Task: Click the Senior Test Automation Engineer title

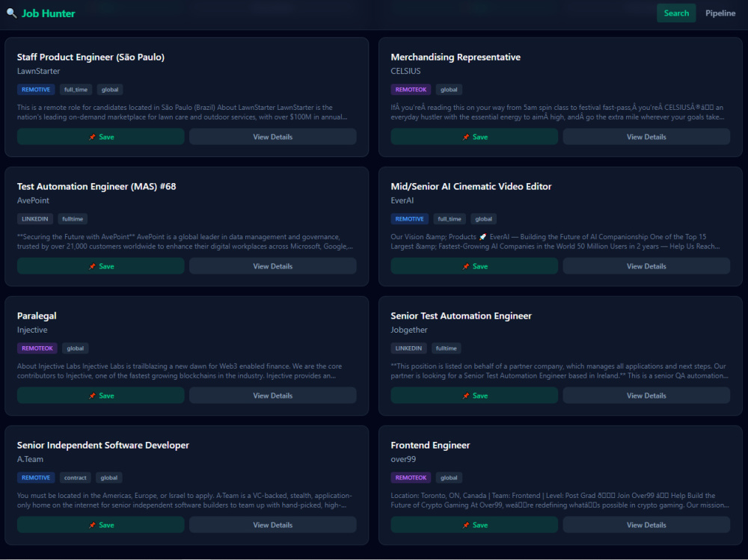Action: [461, 316]
